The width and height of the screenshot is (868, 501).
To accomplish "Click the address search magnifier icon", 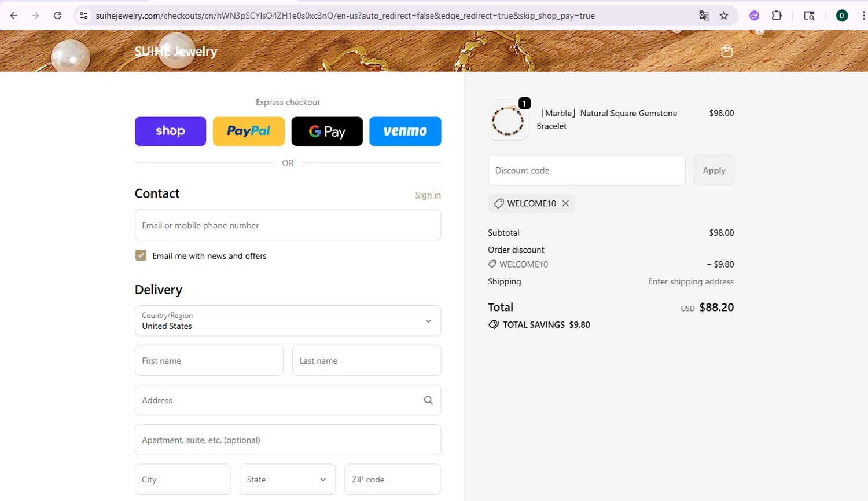I will pos(428,400).
